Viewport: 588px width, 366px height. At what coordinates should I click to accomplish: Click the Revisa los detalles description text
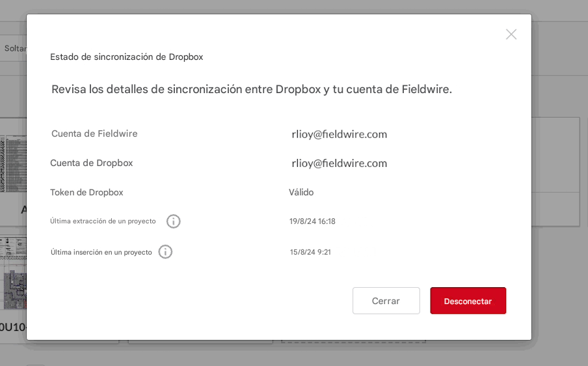[251, 89]
